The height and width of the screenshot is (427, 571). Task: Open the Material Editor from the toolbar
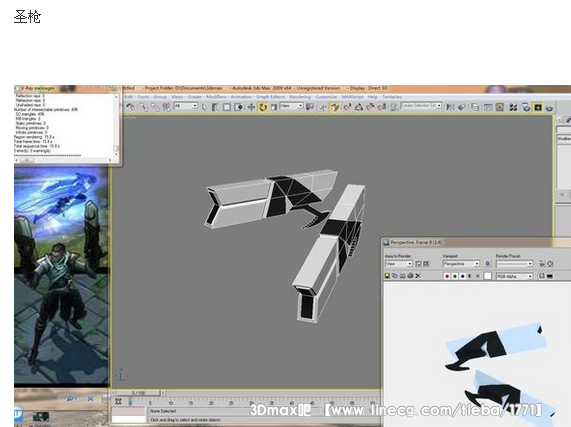pos(513,107)
